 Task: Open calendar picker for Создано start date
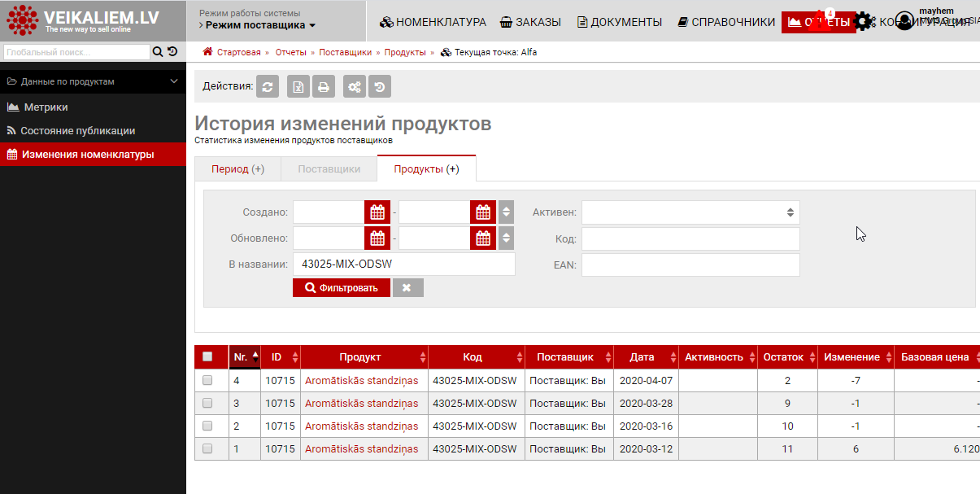click(377, 212)
